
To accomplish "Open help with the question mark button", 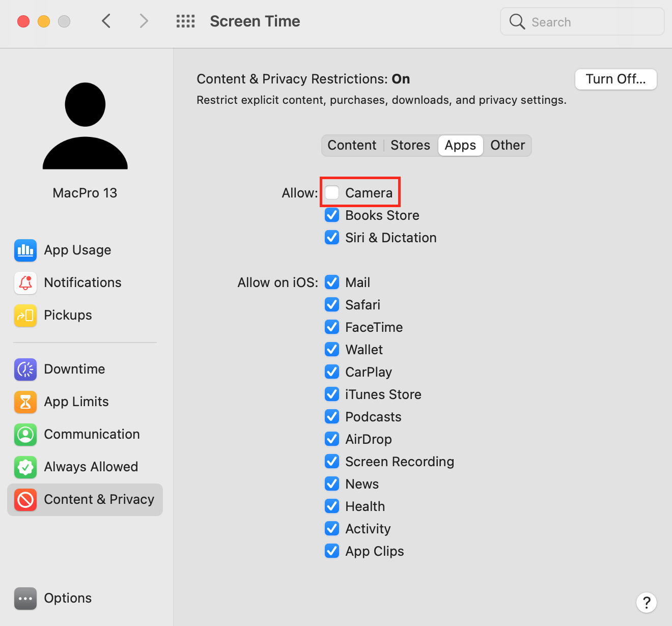I will point(647,603).
